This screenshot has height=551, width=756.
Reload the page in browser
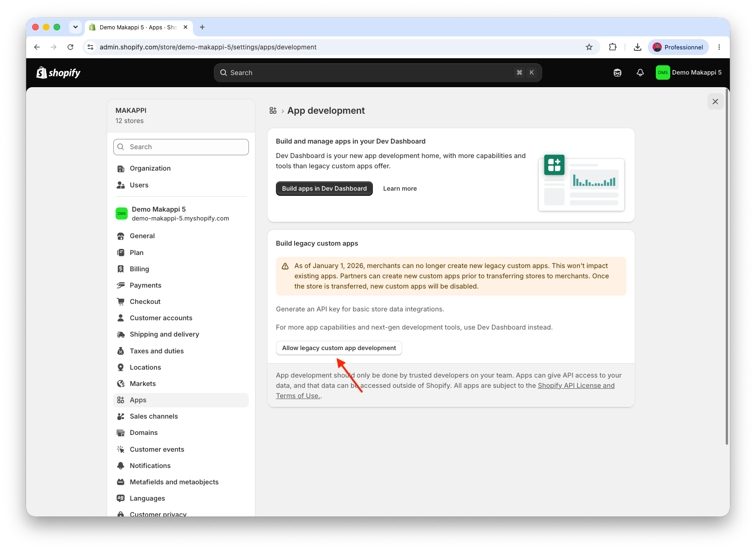pyautogui.click(x=70, y=47)
